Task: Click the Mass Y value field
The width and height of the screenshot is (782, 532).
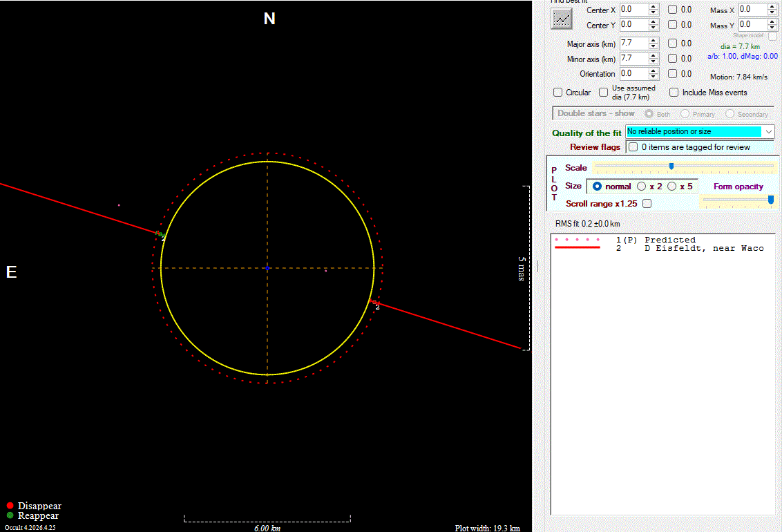Action: 752,24
